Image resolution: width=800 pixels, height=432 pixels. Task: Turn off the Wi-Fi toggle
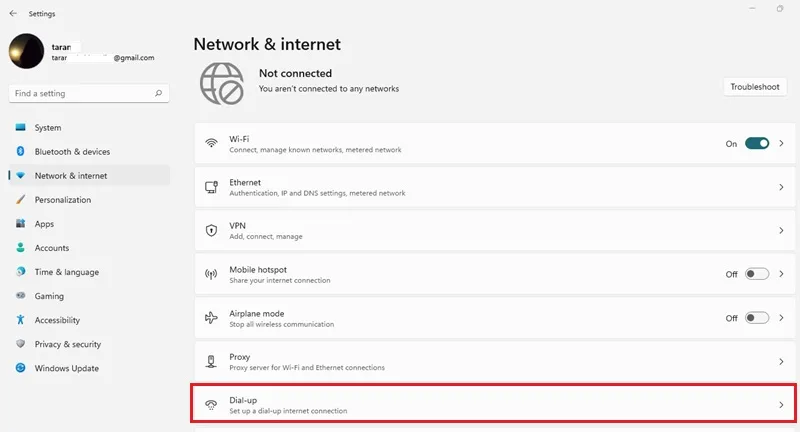tap(757, 143)
